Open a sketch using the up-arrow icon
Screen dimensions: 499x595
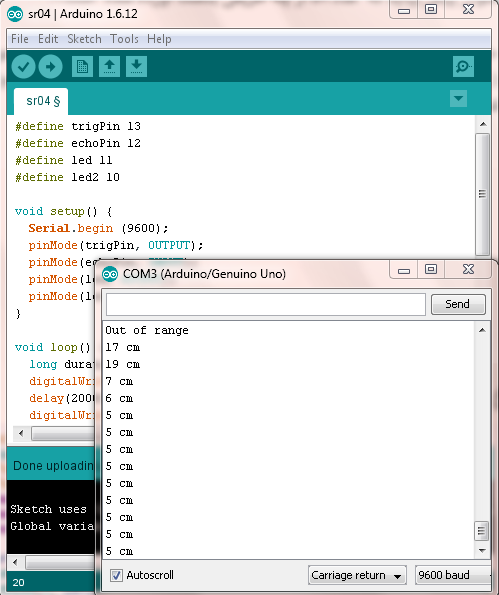click(x=109, y=67)
